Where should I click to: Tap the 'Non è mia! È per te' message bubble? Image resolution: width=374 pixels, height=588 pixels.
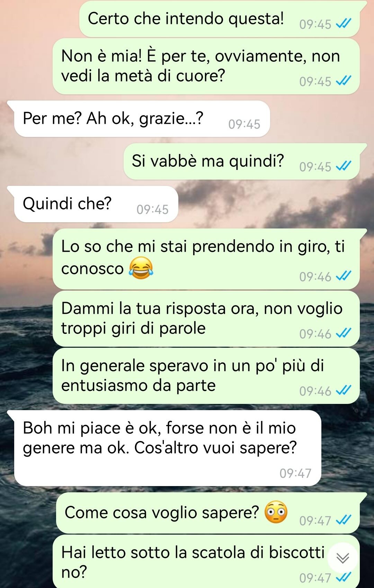coord(206,66)
